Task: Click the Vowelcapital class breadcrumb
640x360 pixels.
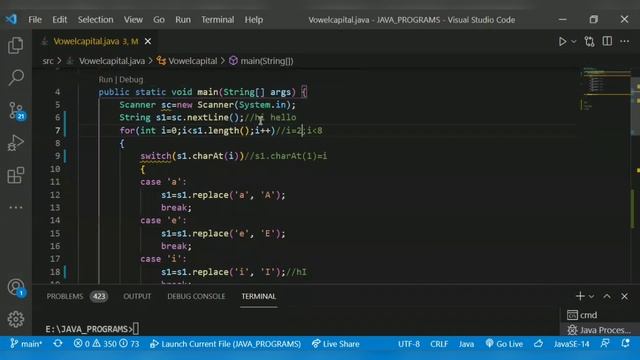Action: 187,61
